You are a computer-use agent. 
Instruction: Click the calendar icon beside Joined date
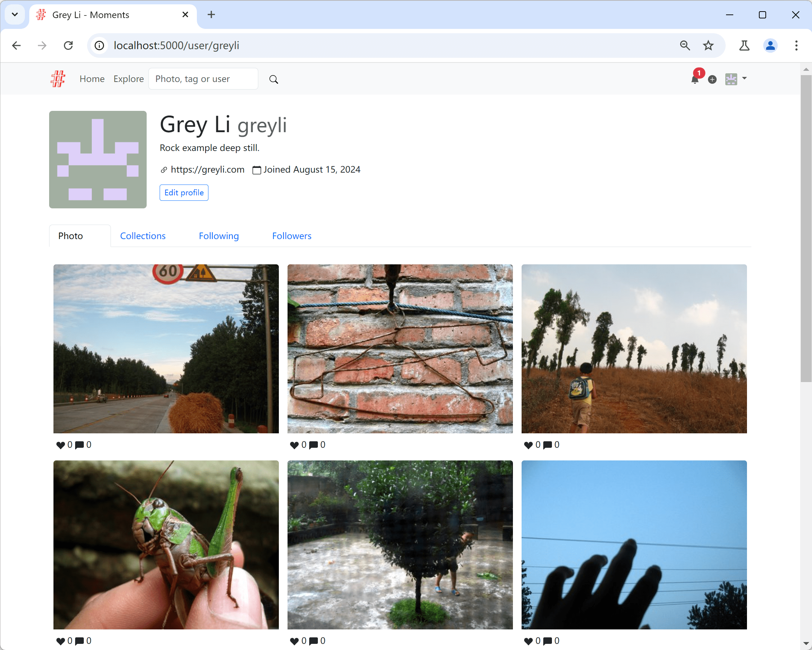coord(256,170)
